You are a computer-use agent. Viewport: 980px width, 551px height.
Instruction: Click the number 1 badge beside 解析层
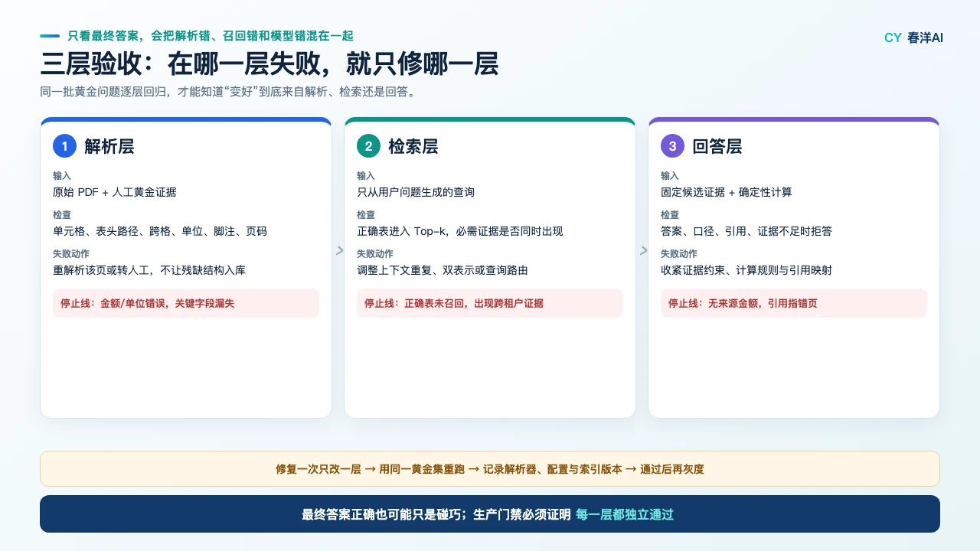click(65, 146)
